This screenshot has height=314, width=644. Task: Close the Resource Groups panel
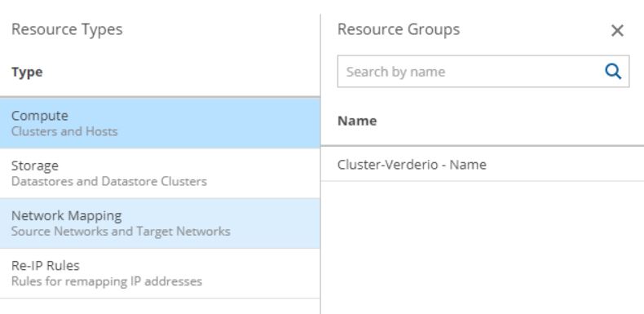617,30
